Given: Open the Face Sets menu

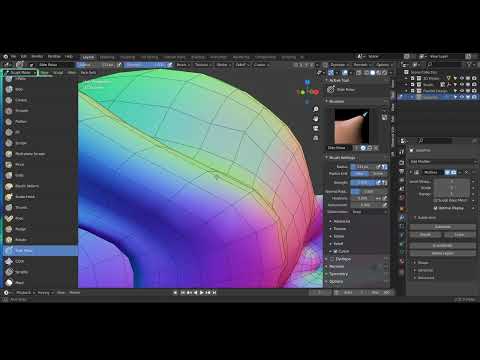Looking at the screenshot, I should (x=88, y=72).
